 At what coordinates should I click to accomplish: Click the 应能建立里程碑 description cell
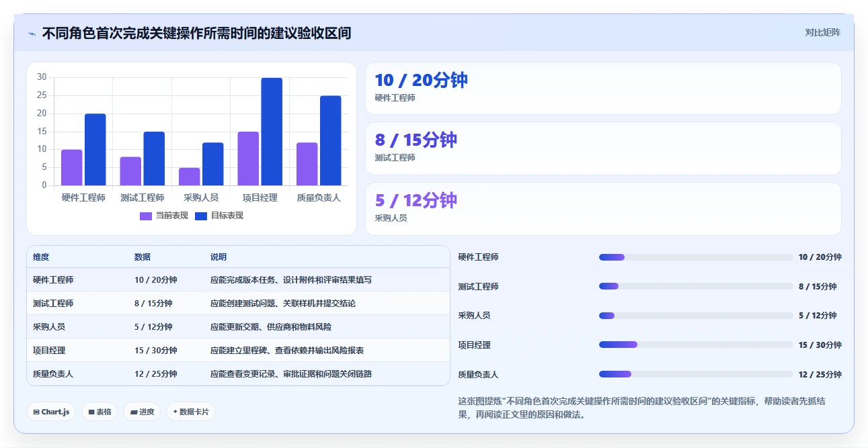[287, 350]
